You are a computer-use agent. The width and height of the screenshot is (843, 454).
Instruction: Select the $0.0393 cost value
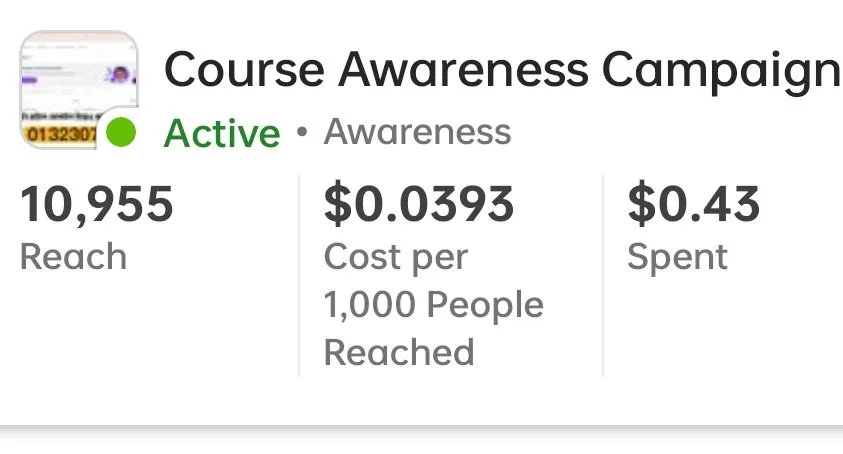tap(419, 204)
